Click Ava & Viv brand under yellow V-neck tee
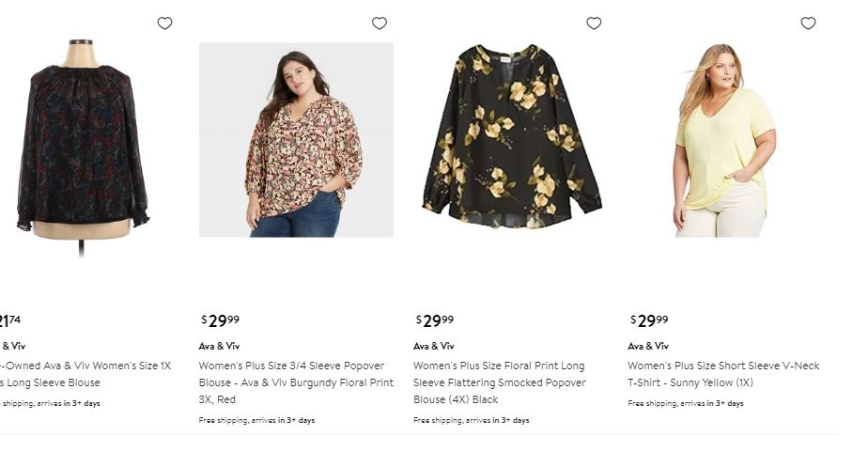Image resolution: width=868 pixels, height=452 pixels. (x=648, y=346)
